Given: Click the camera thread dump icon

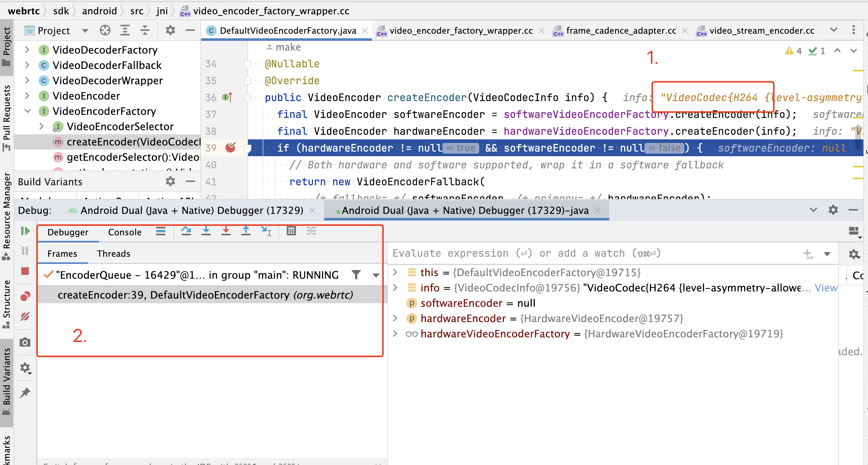Looking at the screenshot, I should [x=25, y=342].
